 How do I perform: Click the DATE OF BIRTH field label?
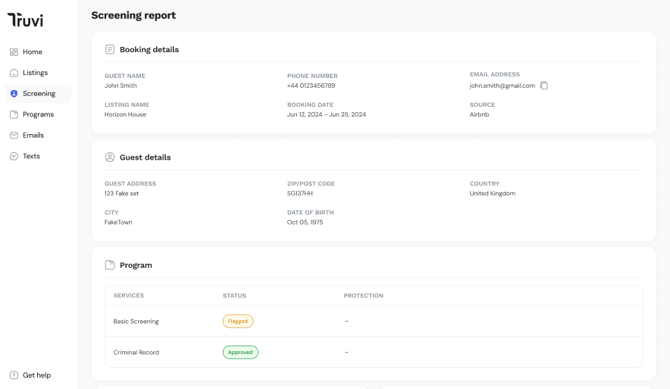[x=311, y=212]
